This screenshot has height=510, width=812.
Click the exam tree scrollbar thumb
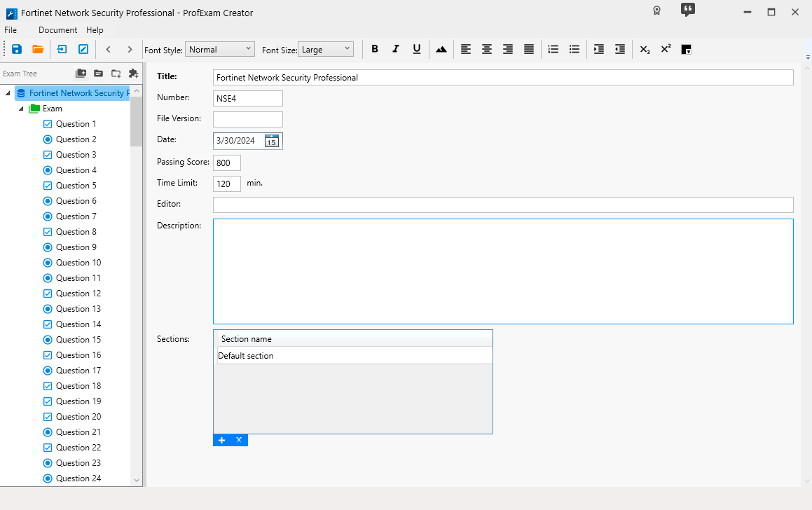tap(136, 122)
